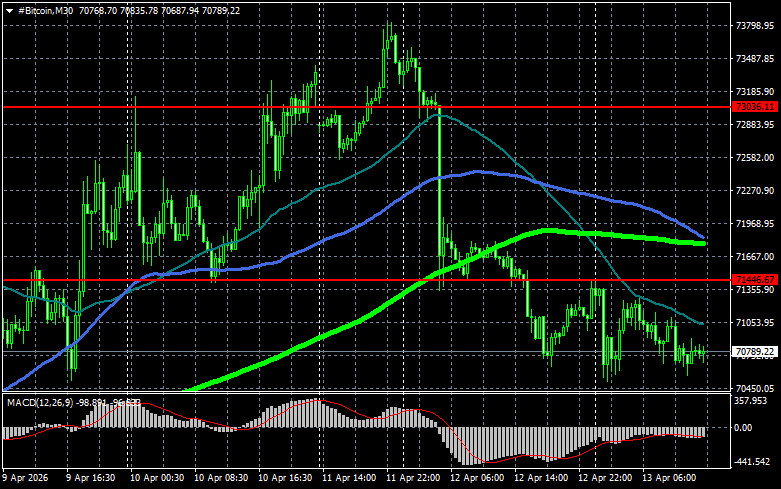781x489 pixels.
Task: Select the OHLC values 70768.70 70835.78 text
Action: click(118, 10)
